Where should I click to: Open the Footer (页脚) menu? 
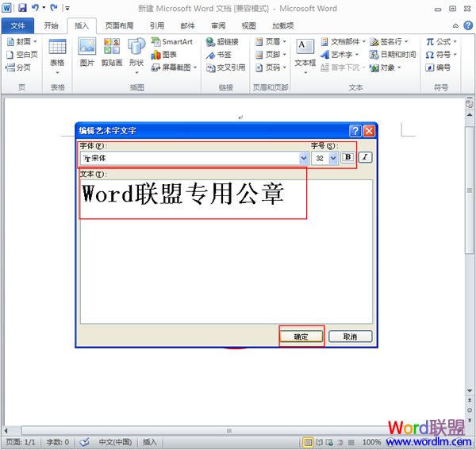(x=271, y=54)
